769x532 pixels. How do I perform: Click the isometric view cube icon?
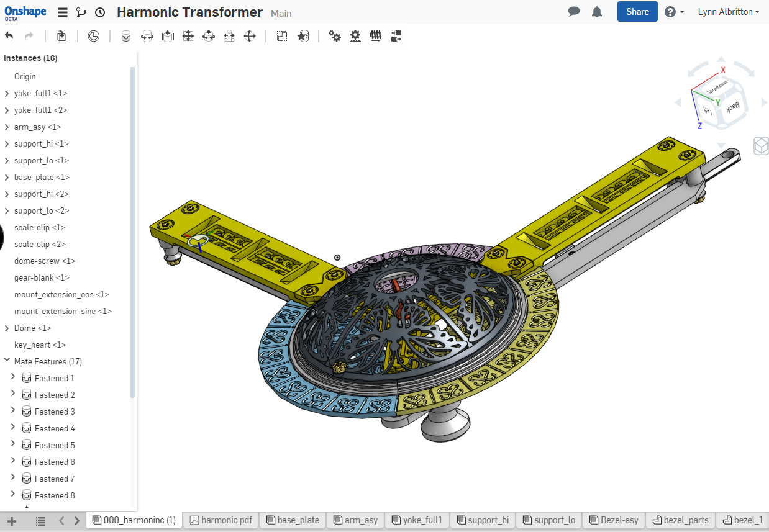coord(762,146)
